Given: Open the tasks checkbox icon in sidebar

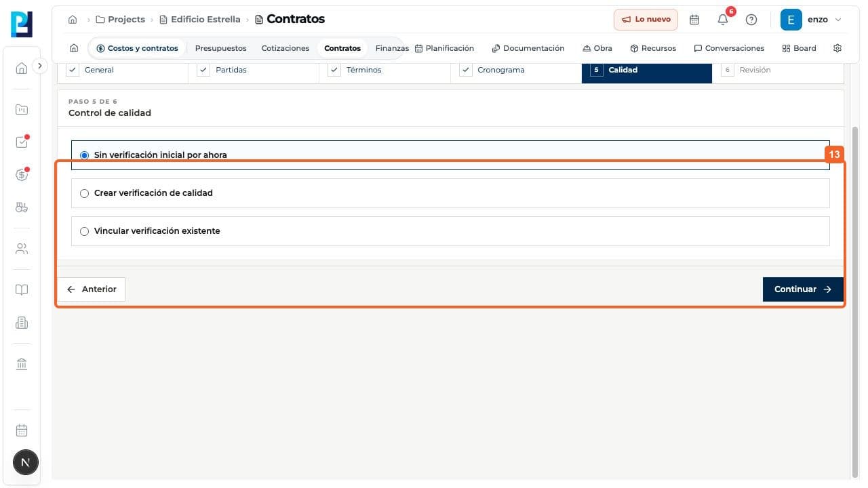Looking at the screenshot, I should (22, 142).
